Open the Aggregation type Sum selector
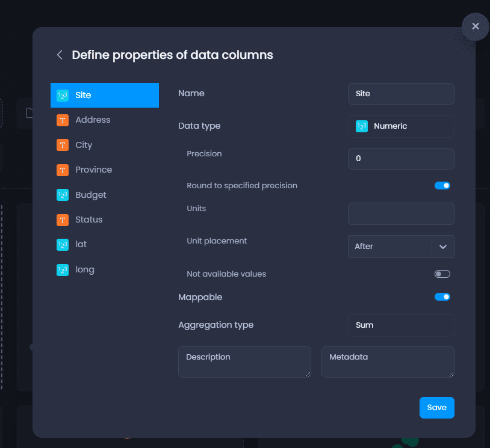 (401, 325)
